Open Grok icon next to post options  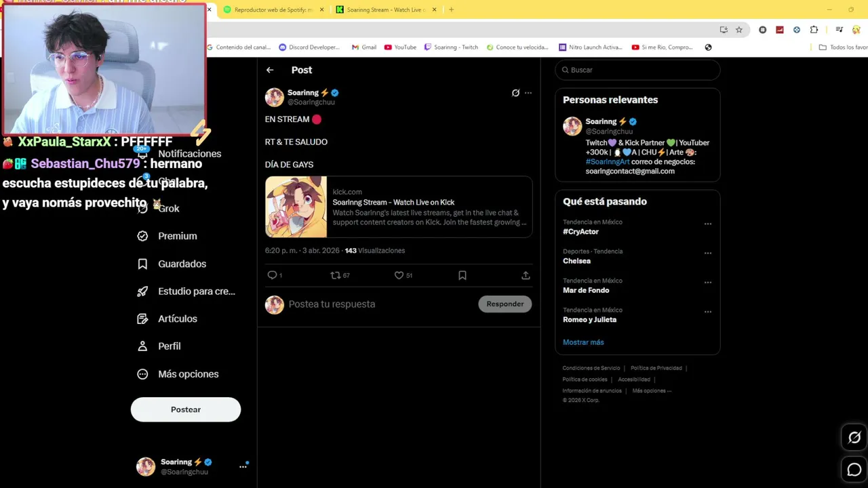[x=515, y=93]
